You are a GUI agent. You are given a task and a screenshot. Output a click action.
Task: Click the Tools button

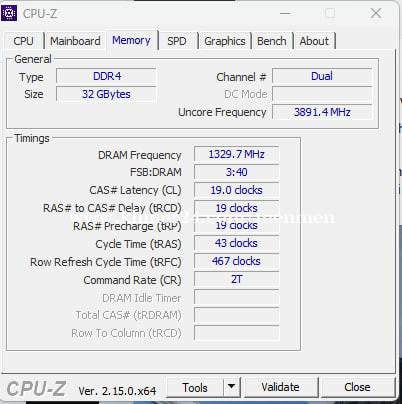195,387
